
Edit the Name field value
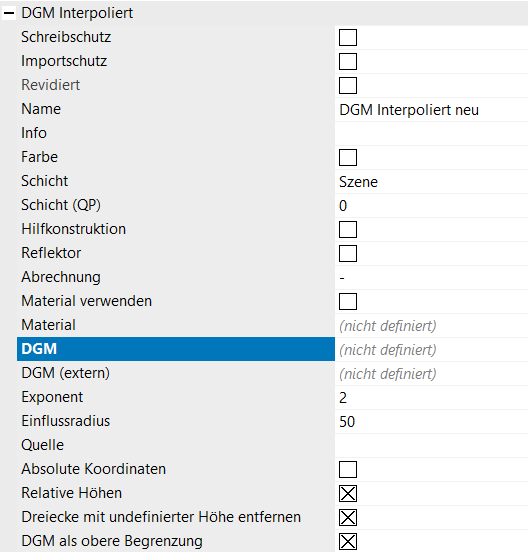coord(431,109)
